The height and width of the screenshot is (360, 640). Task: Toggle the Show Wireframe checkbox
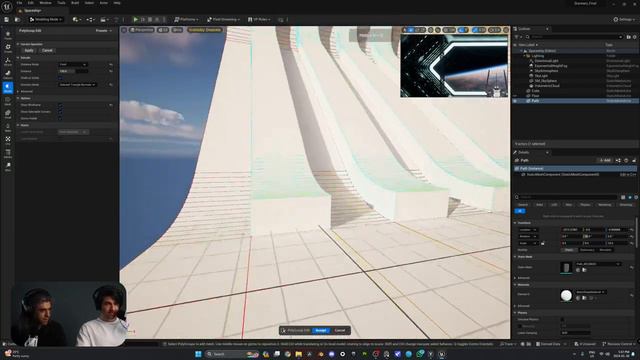pos(60,105)
